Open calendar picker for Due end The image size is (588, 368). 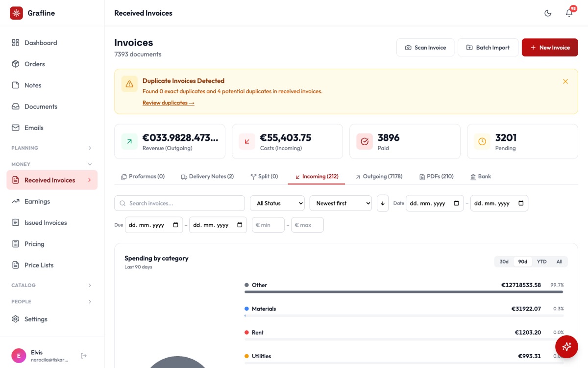240,225
